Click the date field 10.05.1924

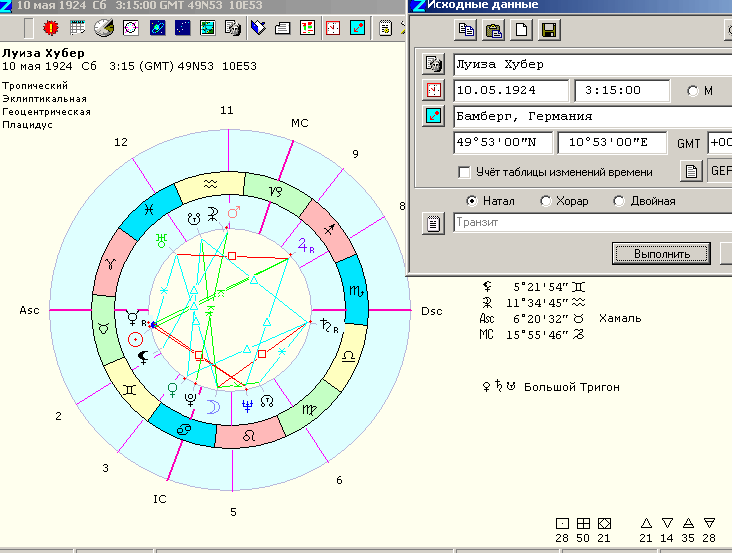coord(510,91)
